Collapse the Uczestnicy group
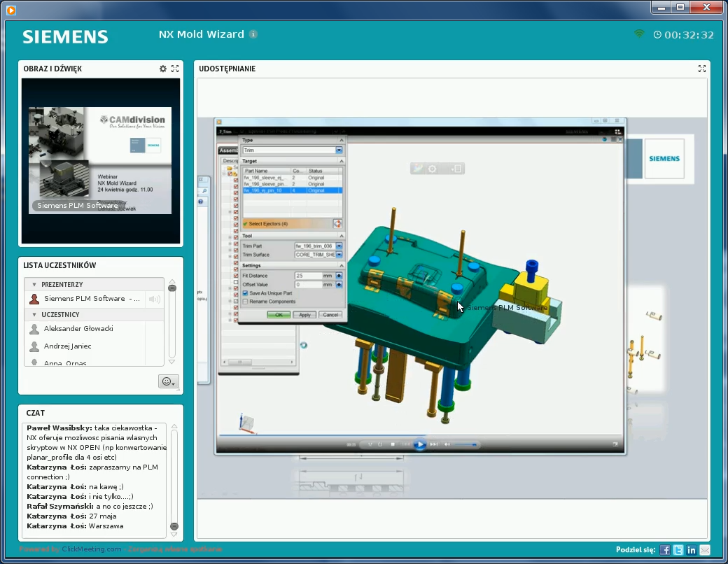 point(34,315)
